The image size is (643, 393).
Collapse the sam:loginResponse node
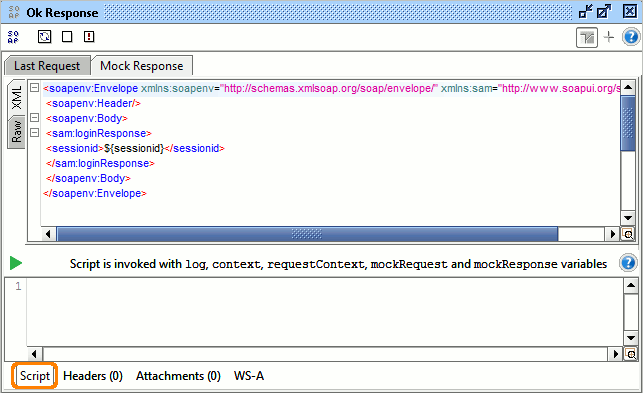click(34, 133)
